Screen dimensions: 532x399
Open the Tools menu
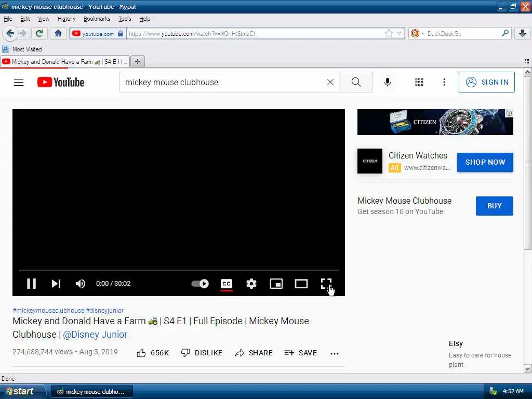coord(125,19)
